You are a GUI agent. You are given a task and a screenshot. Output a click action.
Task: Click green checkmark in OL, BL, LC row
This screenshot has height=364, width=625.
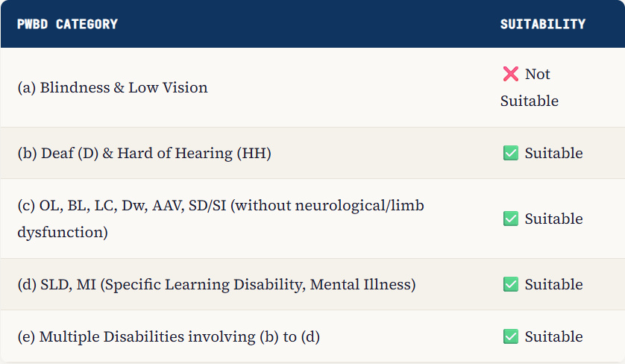(x=511, y=219)
